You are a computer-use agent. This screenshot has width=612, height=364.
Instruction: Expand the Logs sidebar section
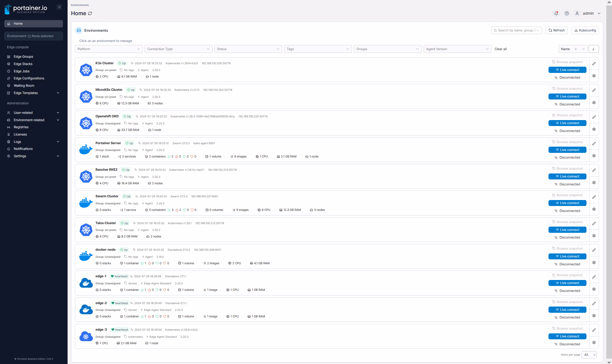[x=33, y=142]
